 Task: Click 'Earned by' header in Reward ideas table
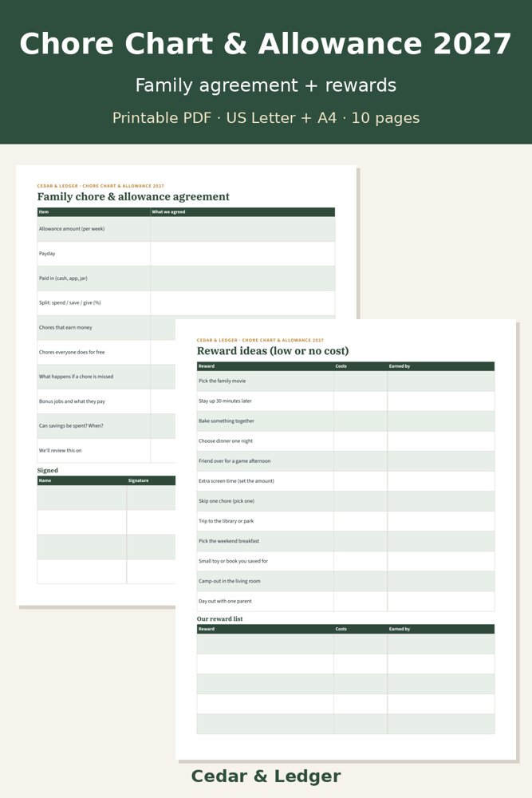[400, 366]
